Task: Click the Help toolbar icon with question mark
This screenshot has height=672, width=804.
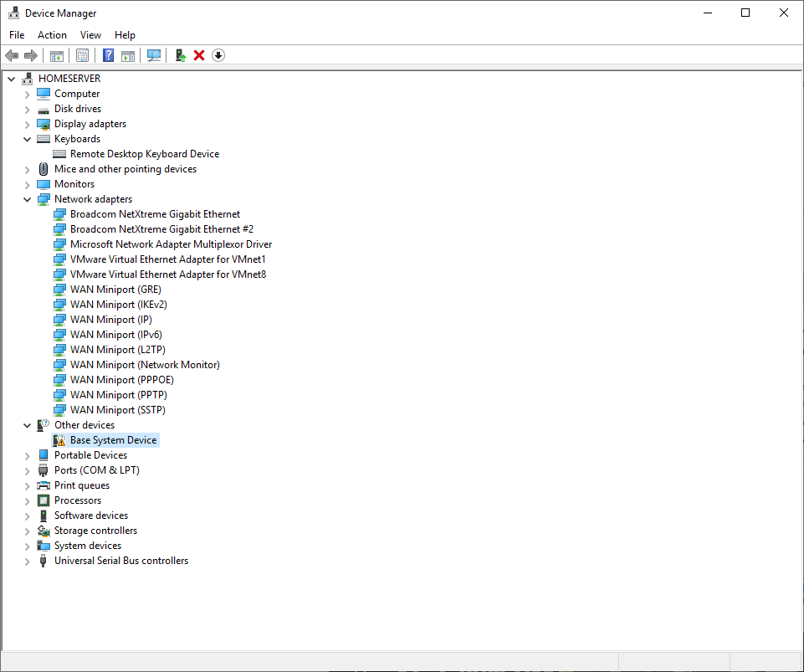Action: pos(108,55)
